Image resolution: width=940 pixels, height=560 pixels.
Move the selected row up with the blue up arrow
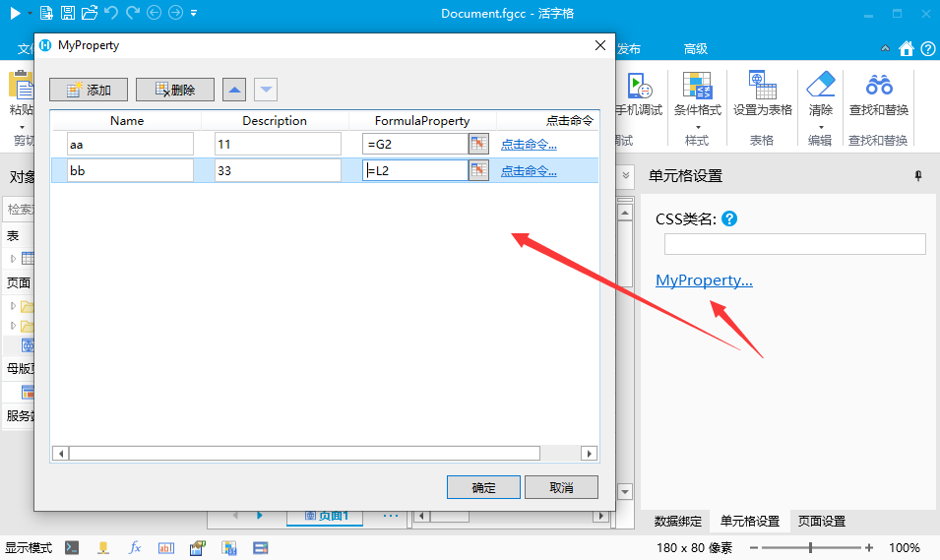234,90
